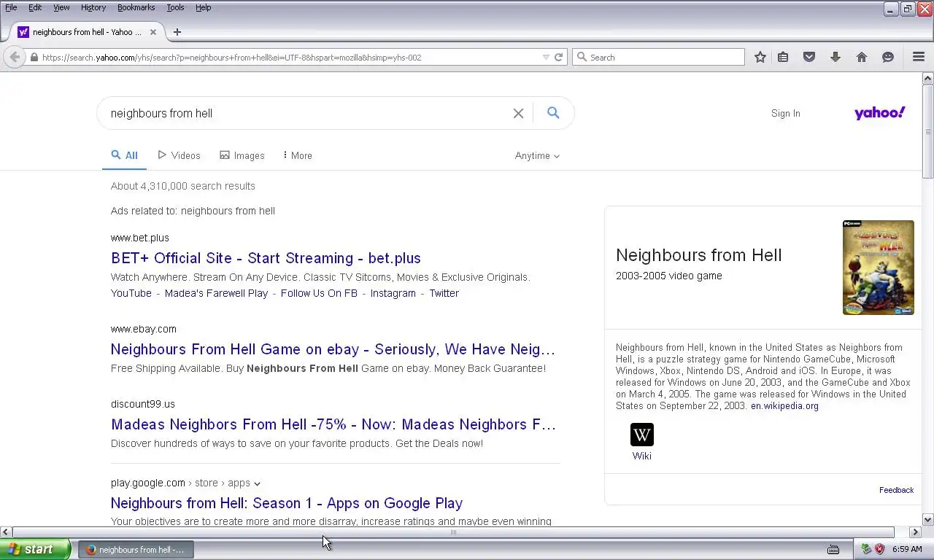Open Twitter sitelink under BET+ ad
This screenshot has height=560, width=934.
[x=444, y=293]
